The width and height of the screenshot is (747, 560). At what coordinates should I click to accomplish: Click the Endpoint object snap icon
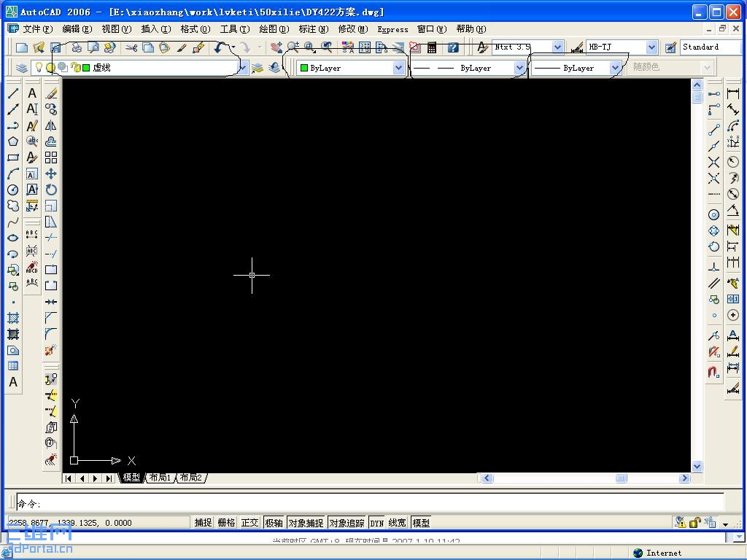tap(713, 130)
